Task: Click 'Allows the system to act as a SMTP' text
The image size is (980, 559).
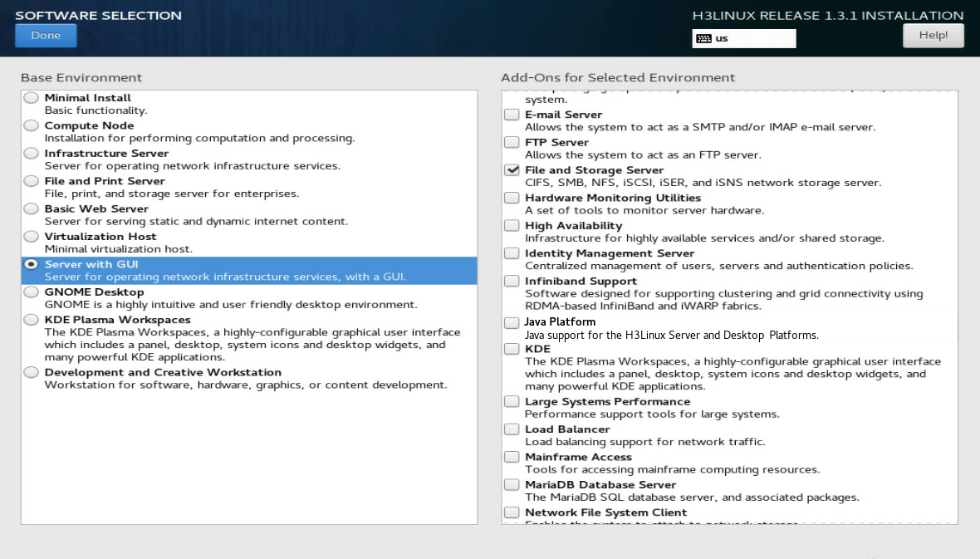Action: (x=700, y=127)
